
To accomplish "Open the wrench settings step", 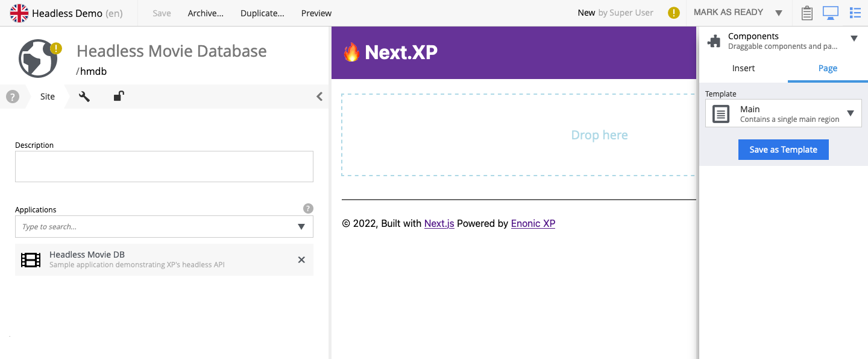I will point(84,97).
